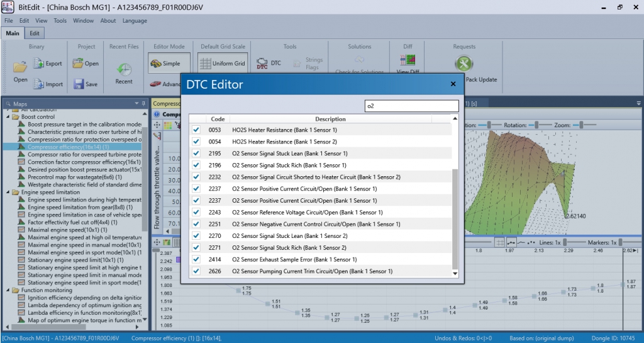Collapse the Boost control folder
644x343 pixels.
[8, 116]
